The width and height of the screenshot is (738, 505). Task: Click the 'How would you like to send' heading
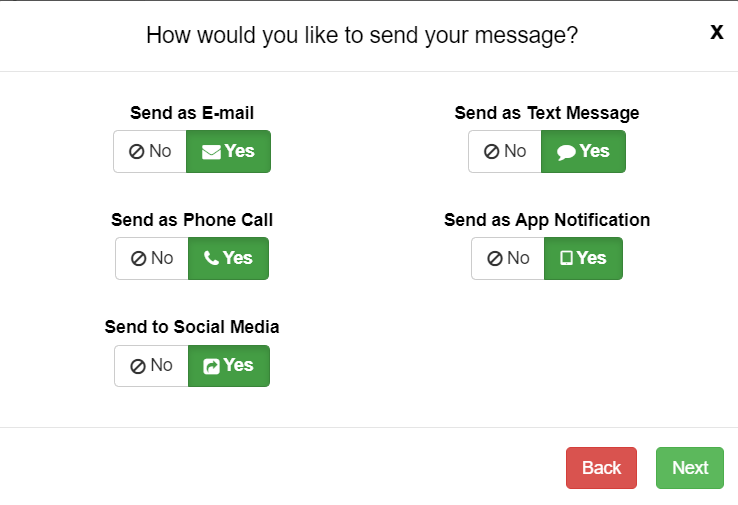[362, 35]
